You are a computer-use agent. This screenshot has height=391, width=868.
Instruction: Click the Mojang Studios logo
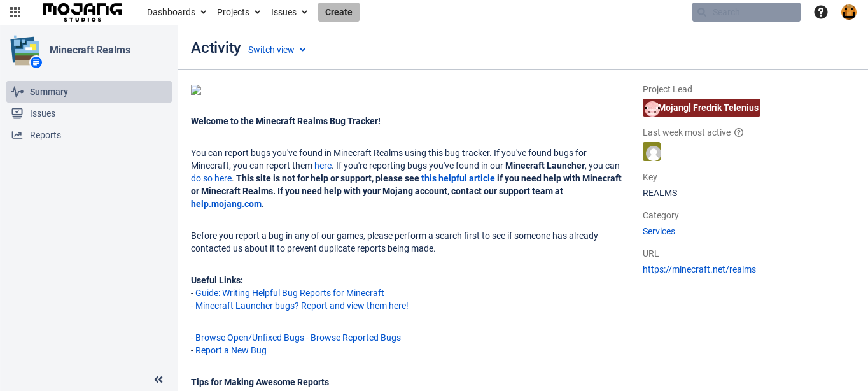coord(82,12)
